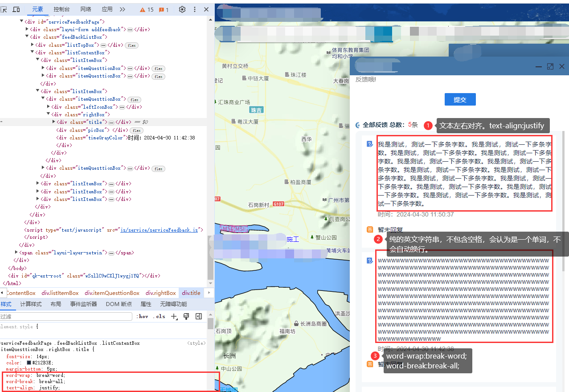Click the 长洲岛商圈 marker on map
569x392 pixels.
click(310, 324)
